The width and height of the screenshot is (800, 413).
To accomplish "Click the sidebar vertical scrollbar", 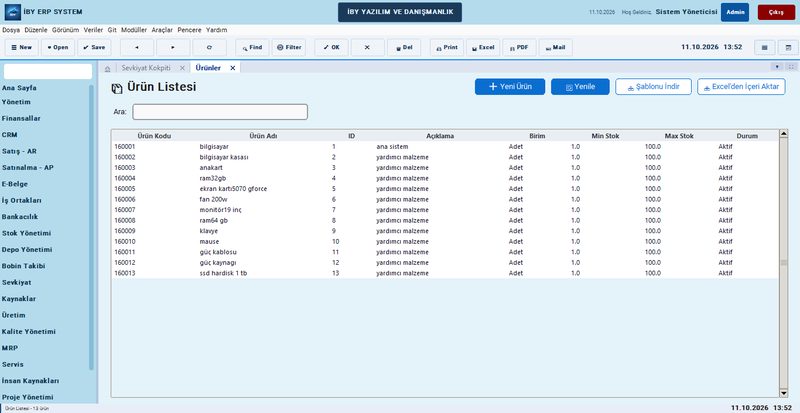I will tap(91, 227).
